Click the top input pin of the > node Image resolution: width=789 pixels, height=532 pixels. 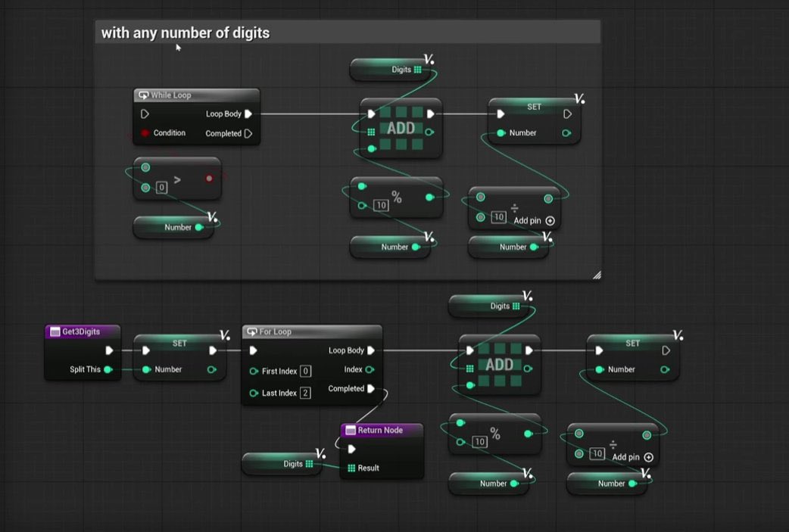click(145, 167)
